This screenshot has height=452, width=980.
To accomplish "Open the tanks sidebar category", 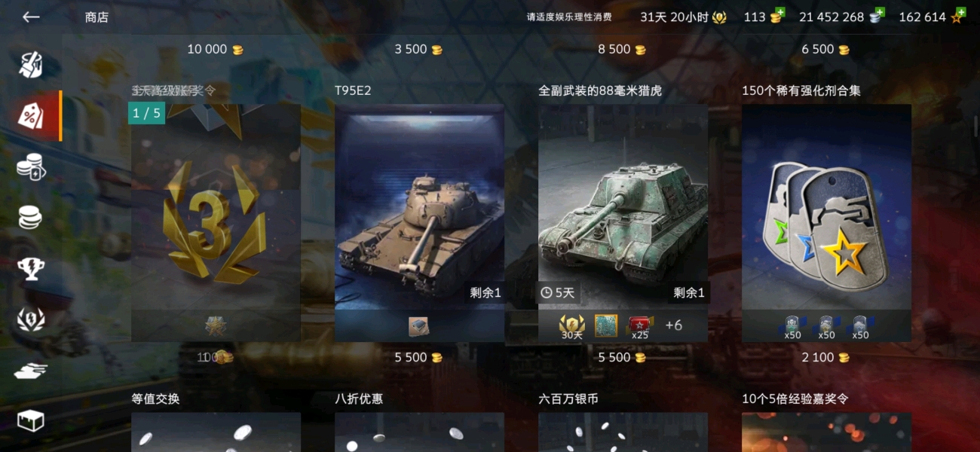I will (x=31, y=370).
